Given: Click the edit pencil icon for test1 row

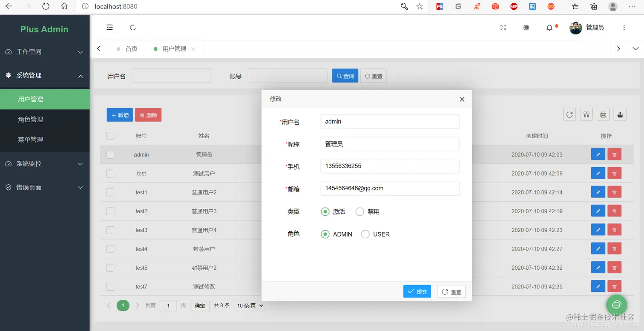Looking at the screenshot, I should pyautogui.click(x=598, y=192).
